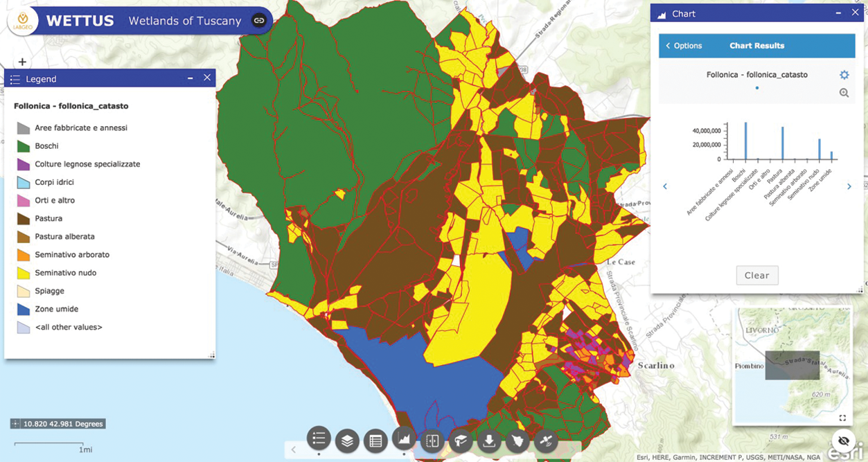Click the graduation cap book widget
The image size is (868, 462).
[461, 441]
